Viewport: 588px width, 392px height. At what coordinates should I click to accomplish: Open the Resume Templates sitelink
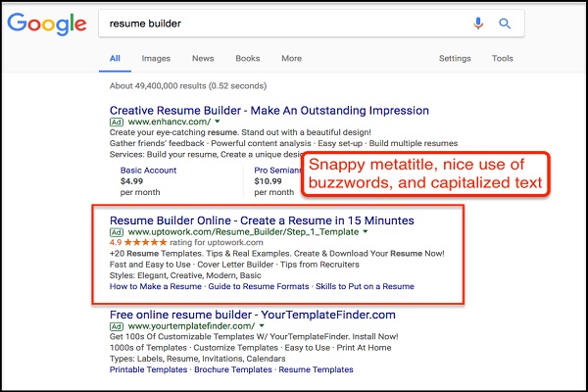point(316,369)
